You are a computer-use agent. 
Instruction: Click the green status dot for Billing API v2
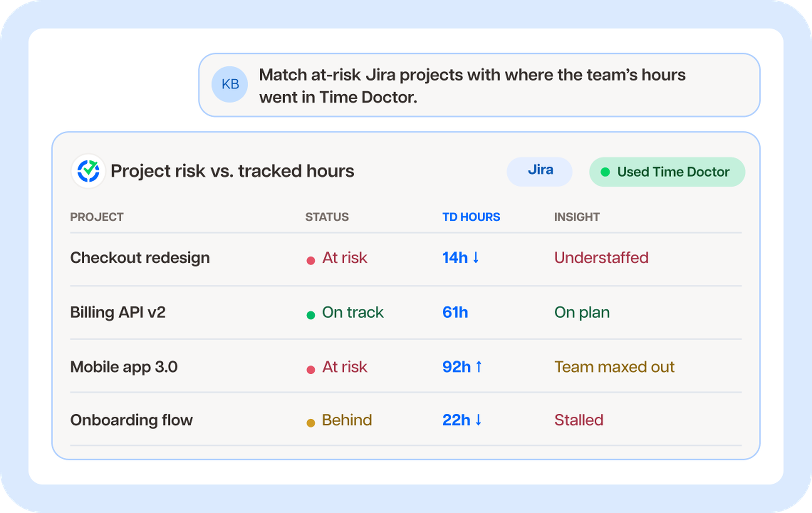(311, 315)
